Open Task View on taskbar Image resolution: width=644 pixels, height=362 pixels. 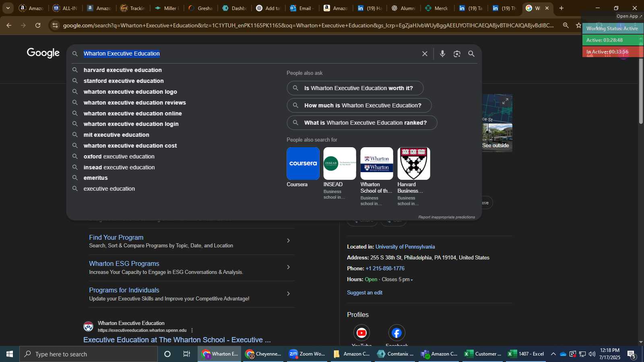pyautogui.click(x=187, y=354)
